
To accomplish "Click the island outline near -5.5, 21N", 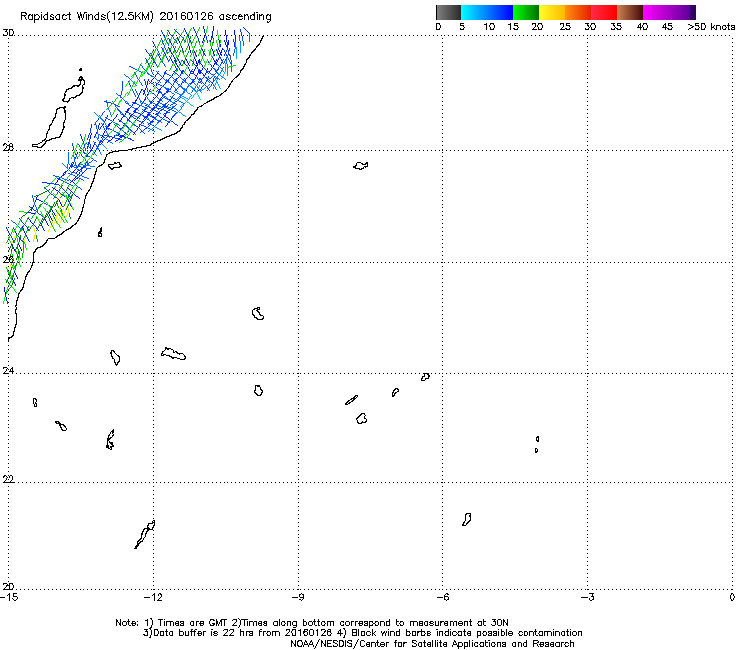I will click(466, 520).
